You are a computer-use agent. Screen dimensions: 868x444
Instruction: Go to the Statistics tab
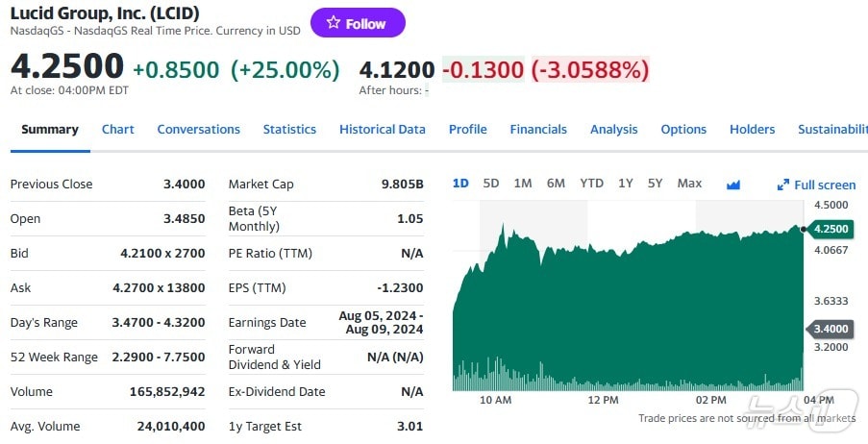point(289,130)
